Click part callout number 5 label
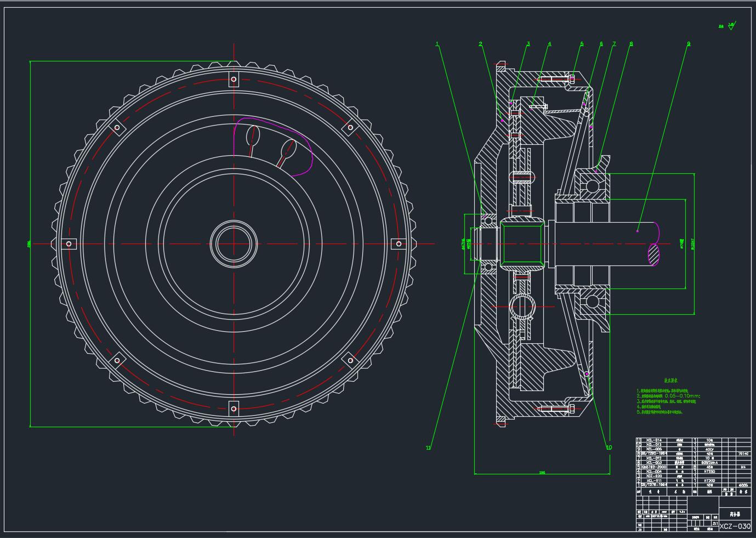The image size is (756, 538). pyautogui.click(x=582, y=44)
